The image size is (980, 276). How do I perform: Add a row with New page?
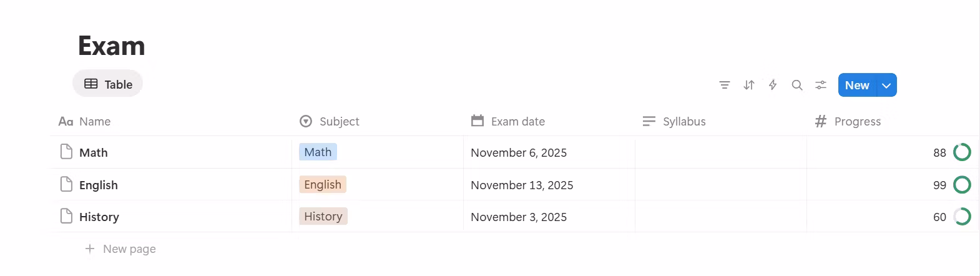tap(129, 249)
